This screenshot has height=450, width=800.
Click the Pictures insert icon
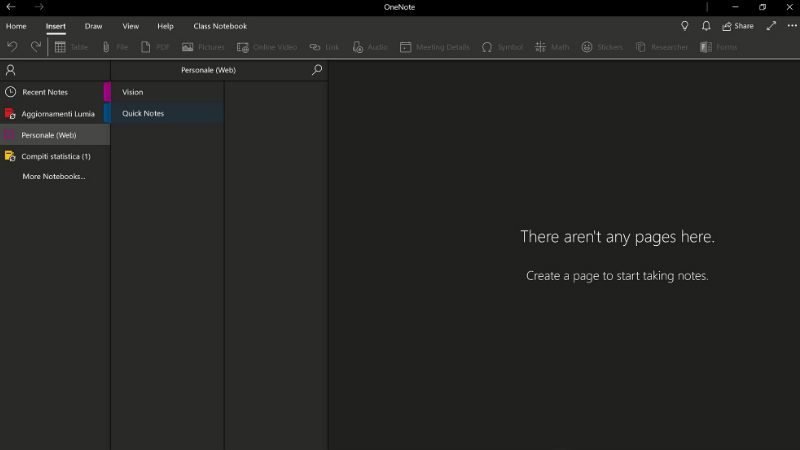tap(203, 47)
